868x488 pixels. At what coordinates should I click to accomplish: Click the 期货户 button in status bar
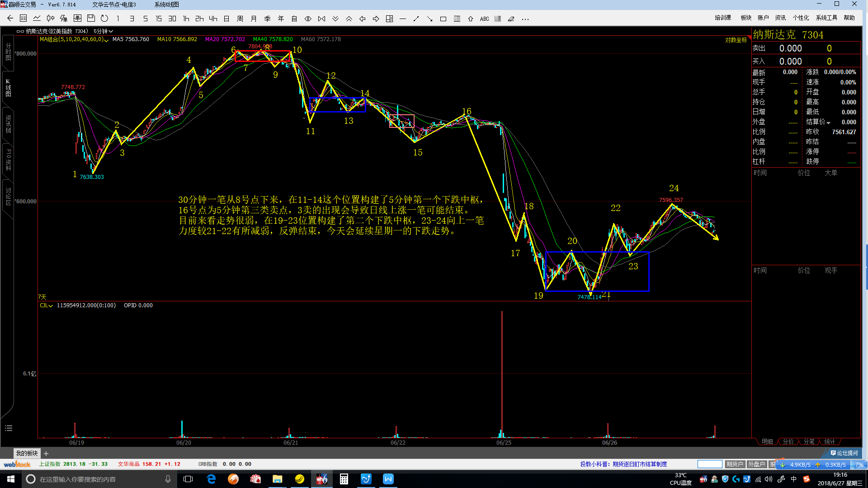735,464
